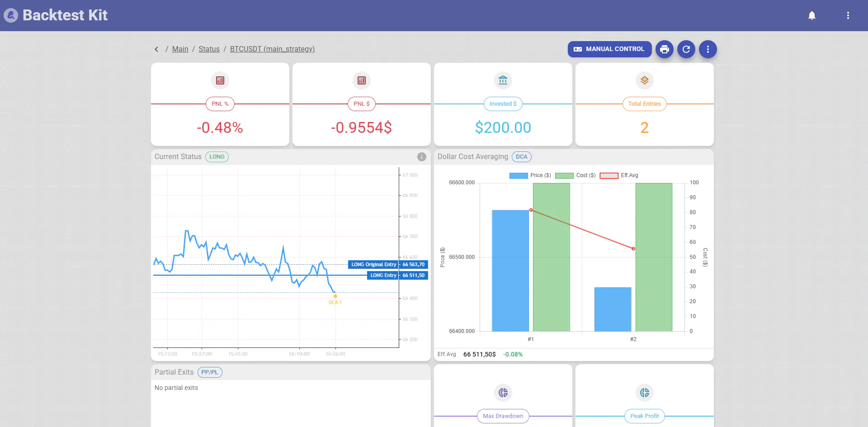Click the $200.00 invested value
868x427 pixels.
click(503, 128)
